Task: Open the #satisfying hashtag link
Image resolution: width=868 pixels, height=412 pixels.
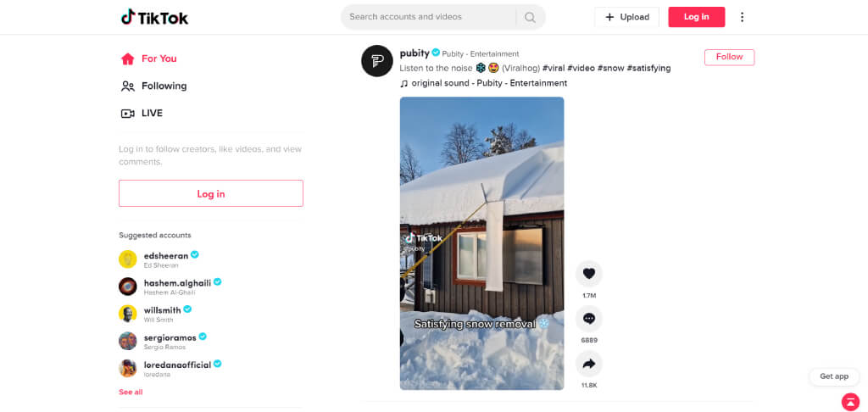Action: 648,68
